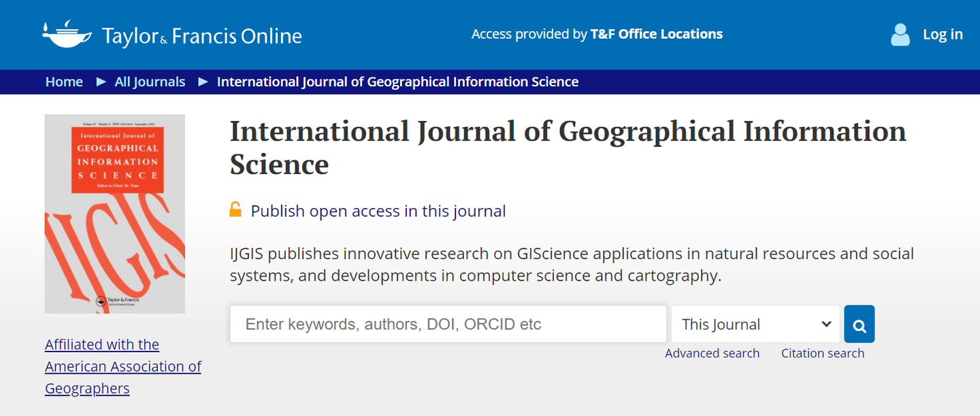
Task: Go to Home in the breadcrumb
Action: (x=64, y=82)
